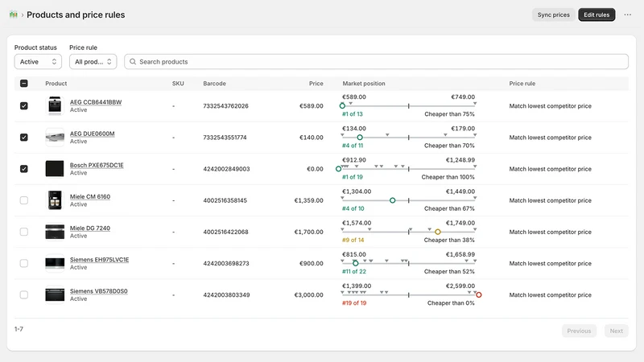This screenshot has height=362, width=644.
Task: Uncheck the Bosch PXE675DC1E row checkbox
Action: pos(24,169)
